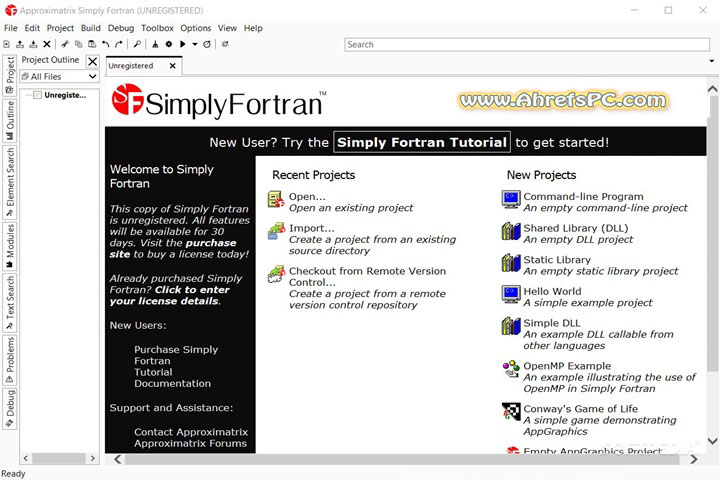Close the Unregistered tab

tap(173, 66)
